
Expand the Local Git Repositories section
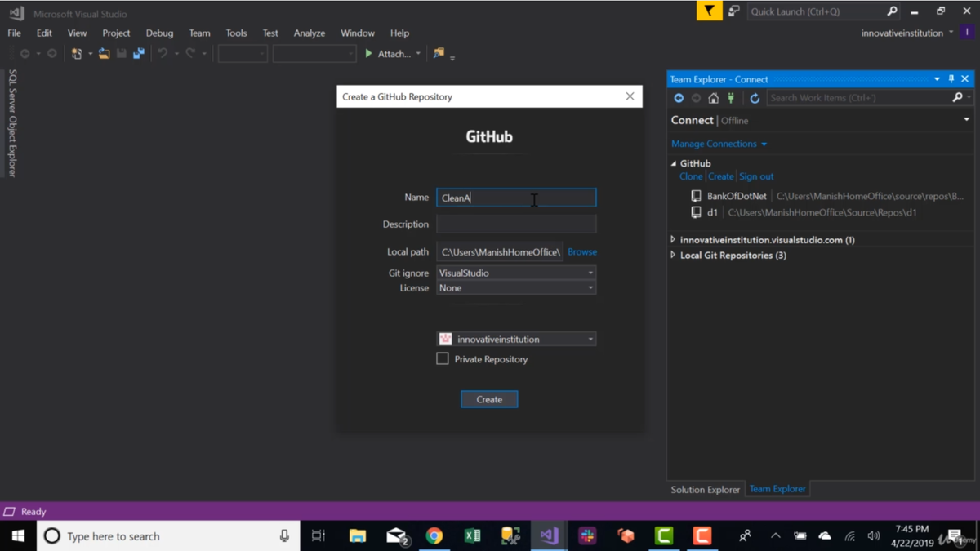(x=674, y=255)
